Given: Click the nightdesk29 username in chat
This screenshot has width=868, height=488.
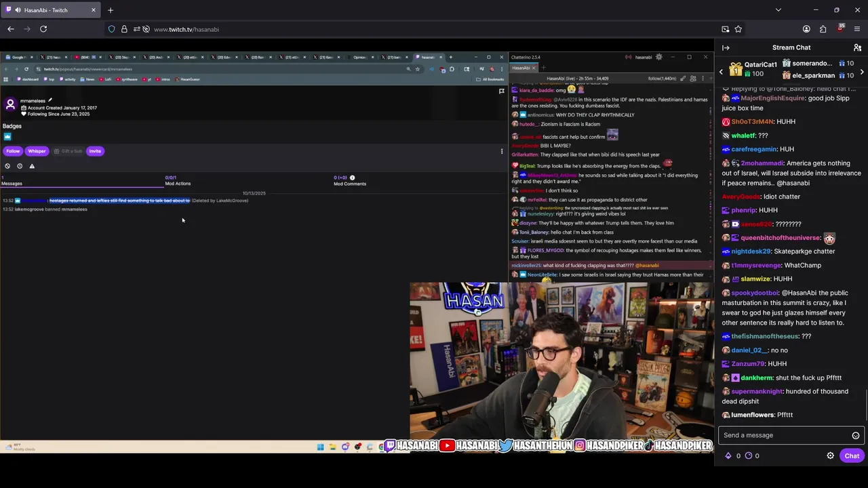Looking at the screenshot, I should tap(751, 251).
